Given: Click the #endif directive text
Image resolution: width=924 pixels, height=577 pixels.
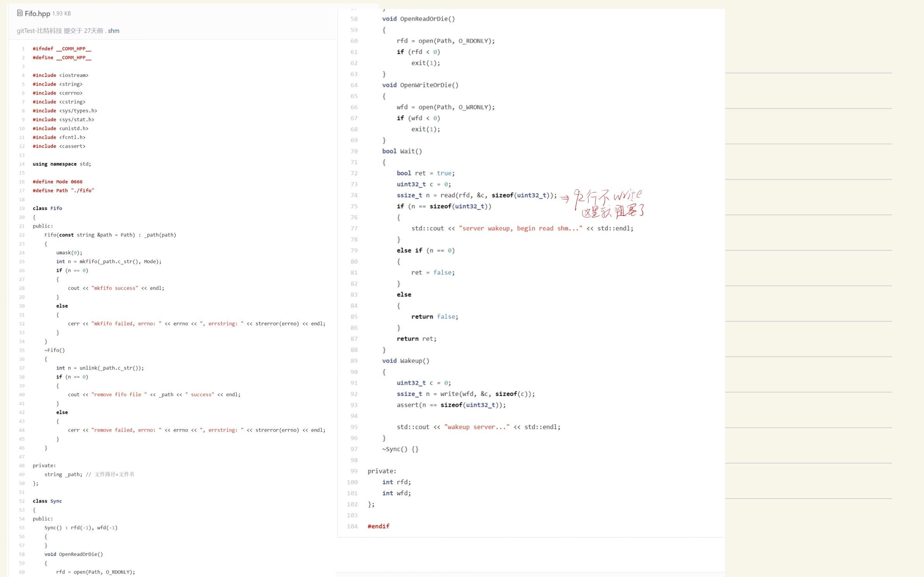Looking at the screenshot, I should click(378, 526).
